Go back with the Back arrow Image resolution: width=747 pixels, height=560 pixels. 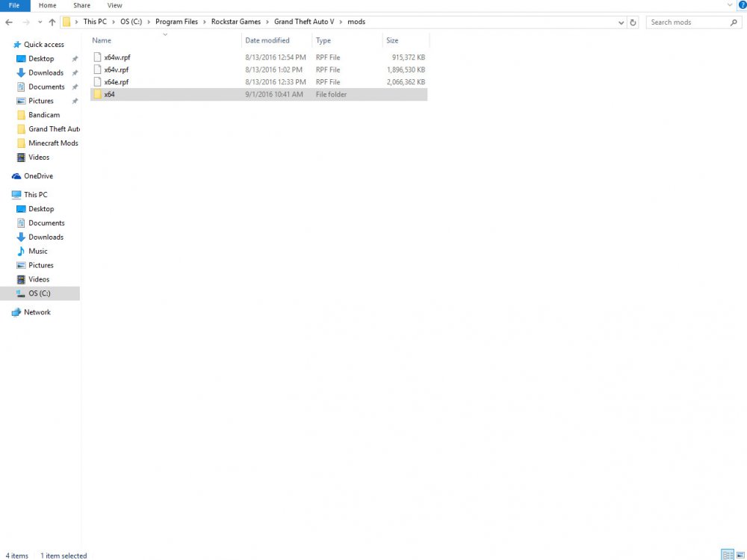pos(9,22)
